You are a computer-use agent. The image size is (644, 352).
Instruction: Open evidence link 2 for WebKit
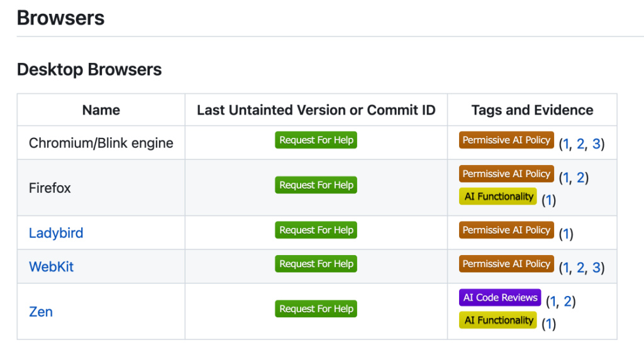pos(580,268)
